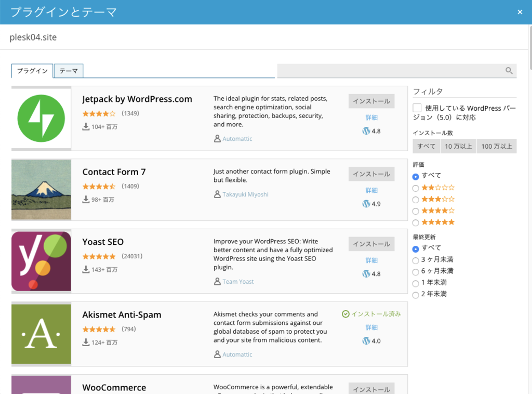Click the author icon in the Akismet row
The width and height of the screenshot is (532, 394).
pyautogui.click(x=217, y=354)
